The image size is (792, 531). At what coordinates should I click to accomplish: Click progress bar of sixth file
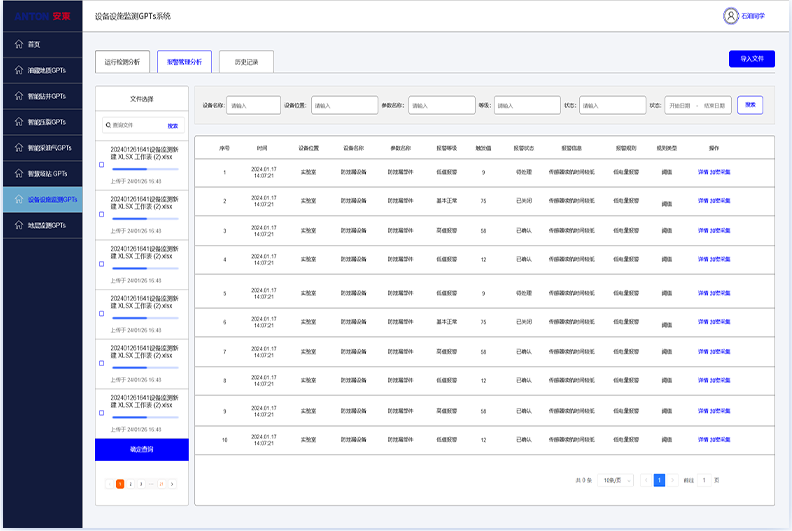[145, 417]
